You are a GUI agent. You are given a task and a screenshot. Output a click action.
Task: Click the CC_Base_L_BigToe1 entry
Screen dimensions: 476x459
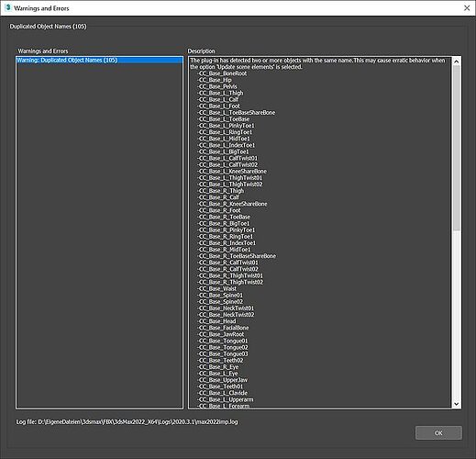tap(224, 151)
